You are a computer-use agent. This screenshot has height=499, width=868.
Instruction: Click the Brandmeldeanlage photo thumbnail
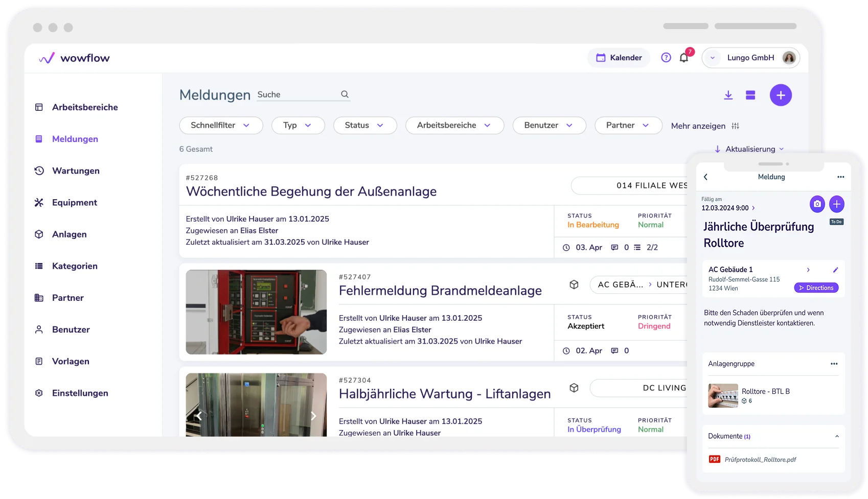256,312
